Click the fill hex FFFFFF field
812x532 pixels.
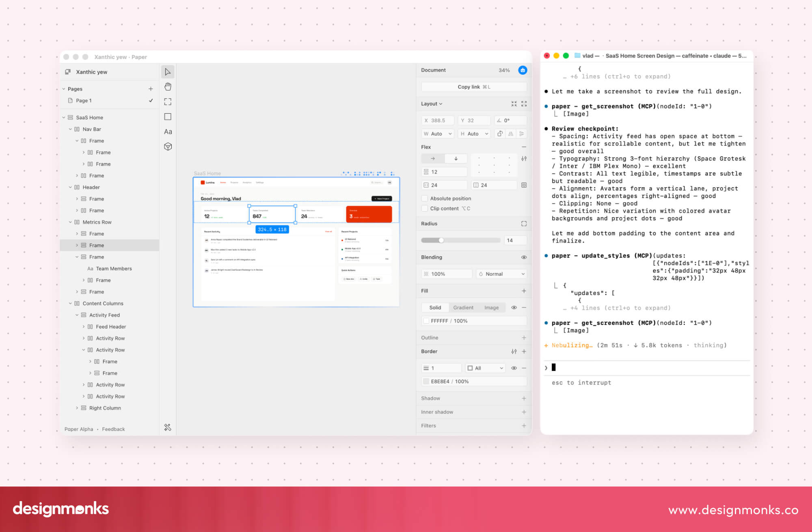[x=439, y=321]
